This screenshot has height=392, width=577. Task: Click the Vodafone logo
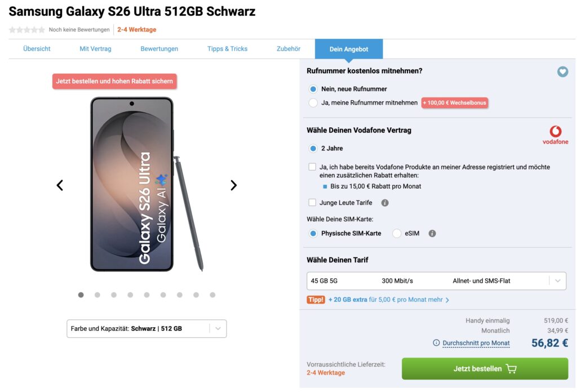(555, 135)
